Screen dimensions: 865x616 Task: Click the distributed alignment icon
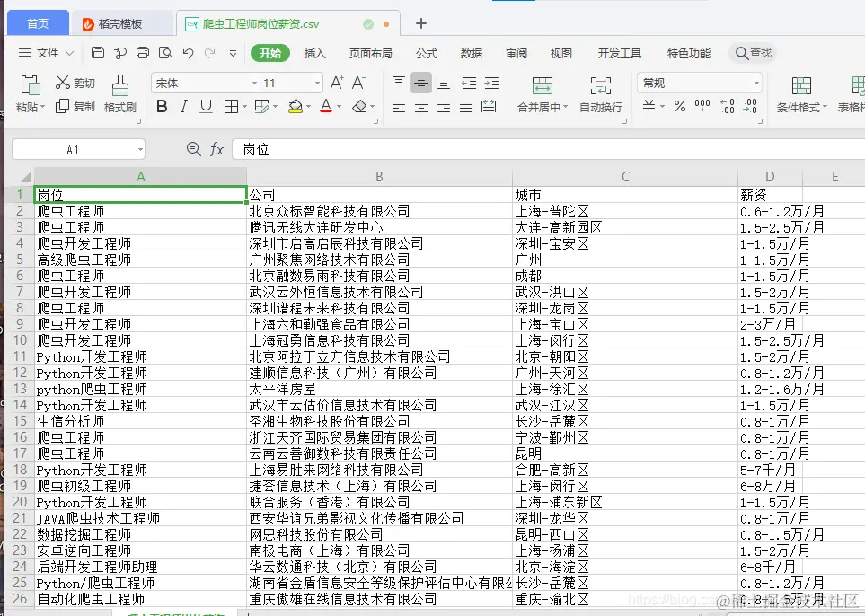(x=489, y=106)
